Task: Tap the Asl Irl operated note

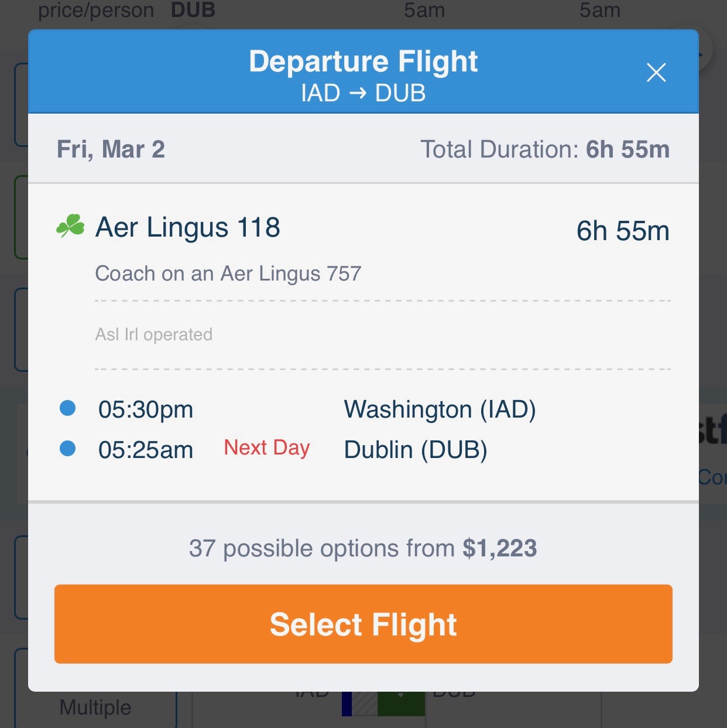Action: pyautogui.click(x=153, y=334)
